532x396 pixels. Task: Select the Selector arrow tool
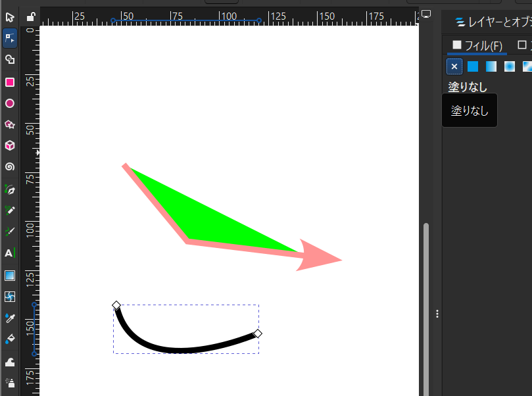click(10, 16)
